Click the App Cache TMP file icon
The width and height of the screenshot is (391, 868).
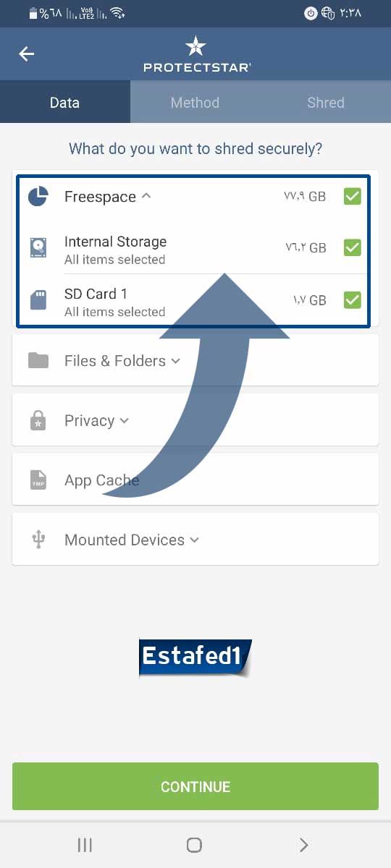[x=38, y=480]
